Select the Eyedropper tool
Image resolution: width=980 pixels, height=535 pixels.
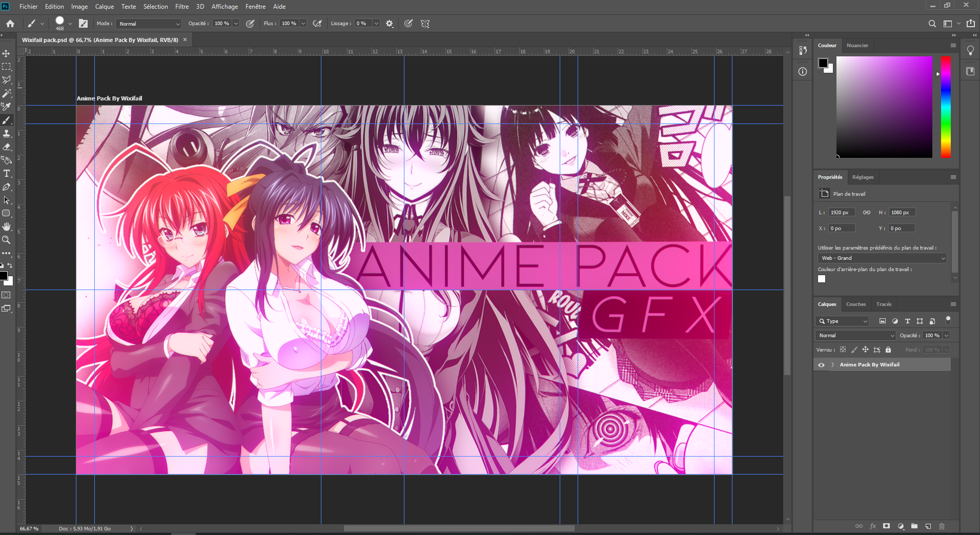pos(6,107)
